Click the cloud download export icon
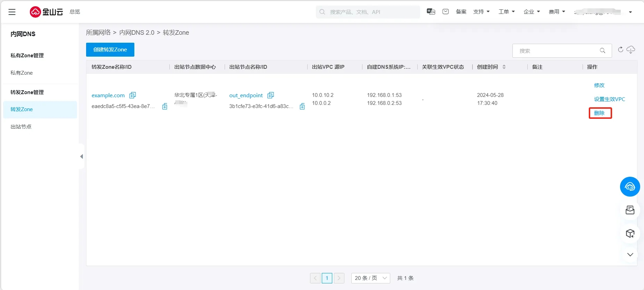Viewport: 644px width, 290px height. pos(631,50)
